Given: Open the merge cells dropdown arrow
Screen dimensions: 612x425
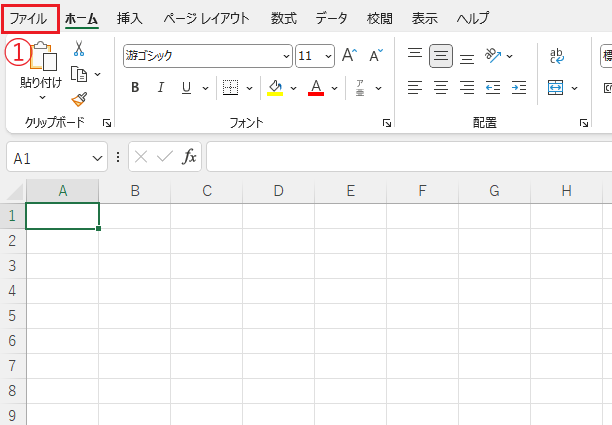Looking at the screenshot, I should [575, 88].
